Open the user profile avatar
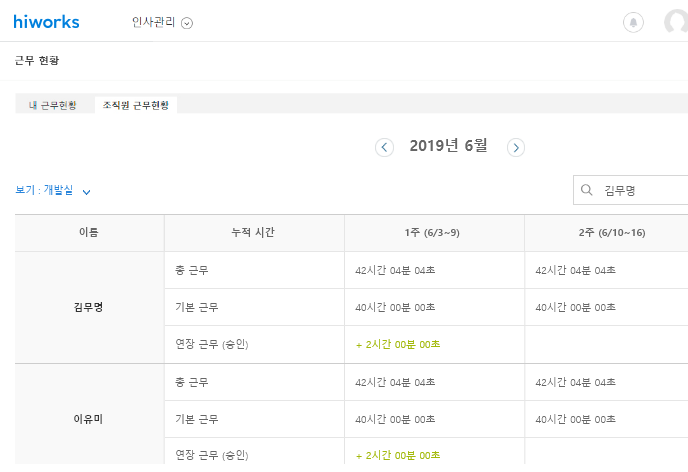Viewport: 688px width, 472px height. (x=677, y=22)
